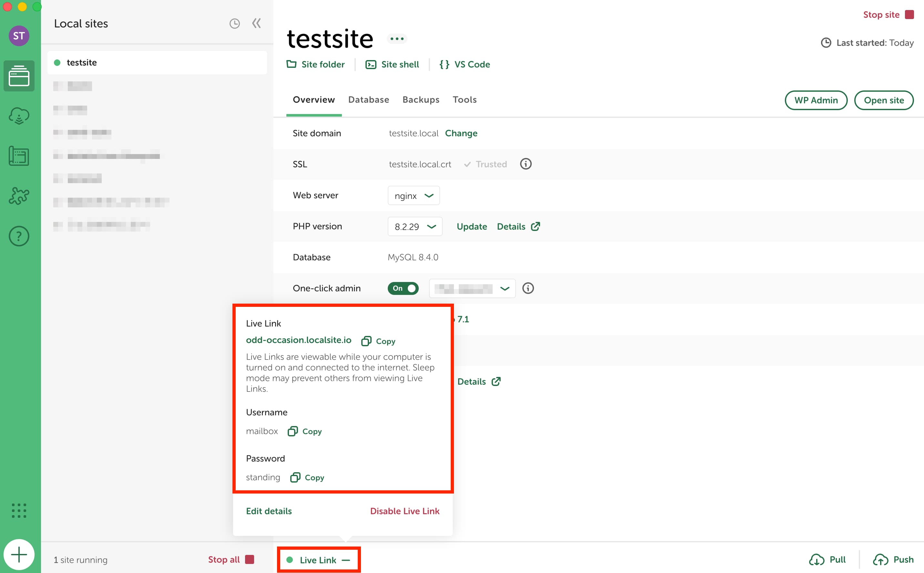Copy the Live Link URL
Screen dimensions: 924x573
(x=378, y=341)
